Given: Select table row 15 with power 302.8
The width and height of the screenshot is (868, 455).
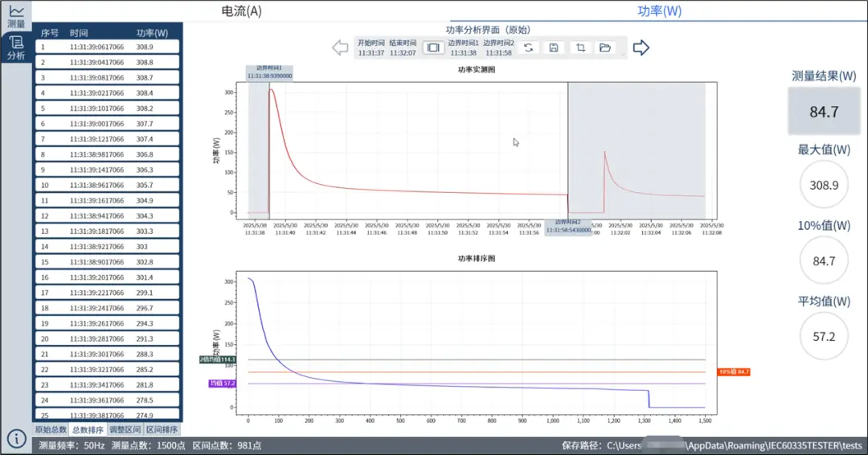Looking at the screenshot, I should (x=108, y=262).
